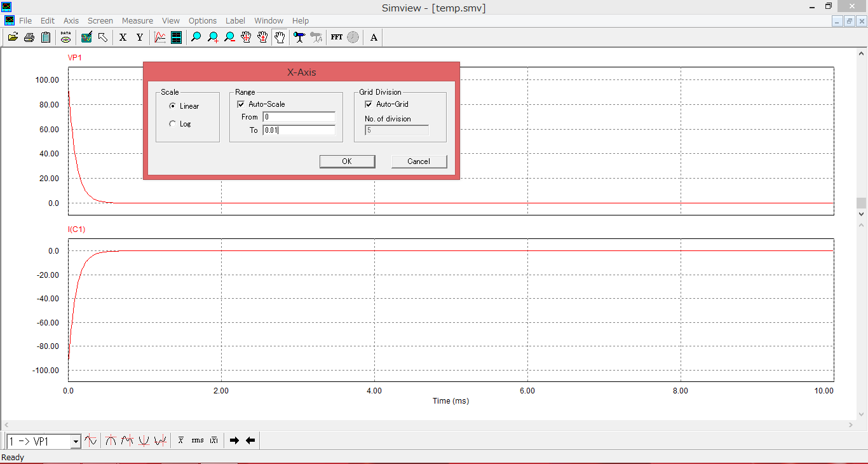
Task: Open the Label menu
Action: coord(236,20)
